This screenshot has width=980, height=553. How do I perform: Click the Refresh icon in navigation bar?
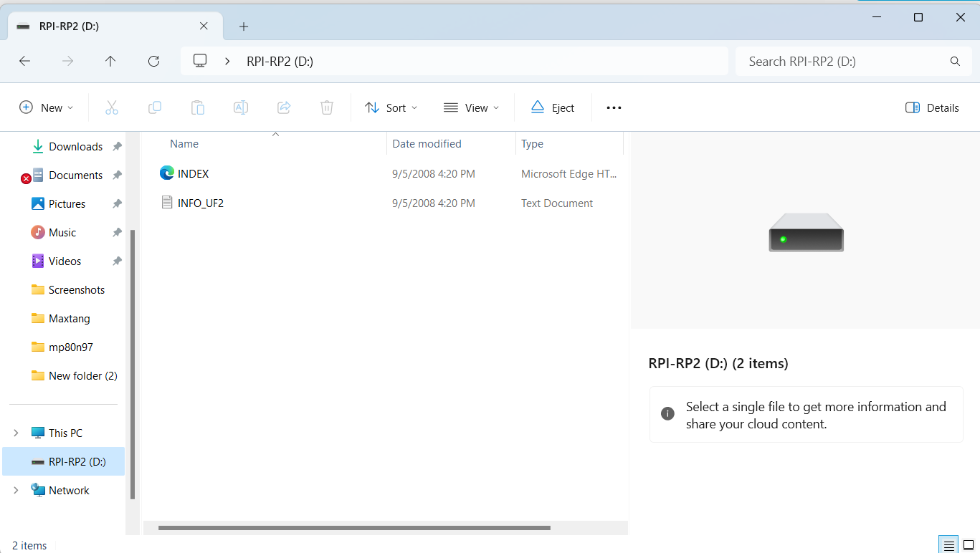153,62
